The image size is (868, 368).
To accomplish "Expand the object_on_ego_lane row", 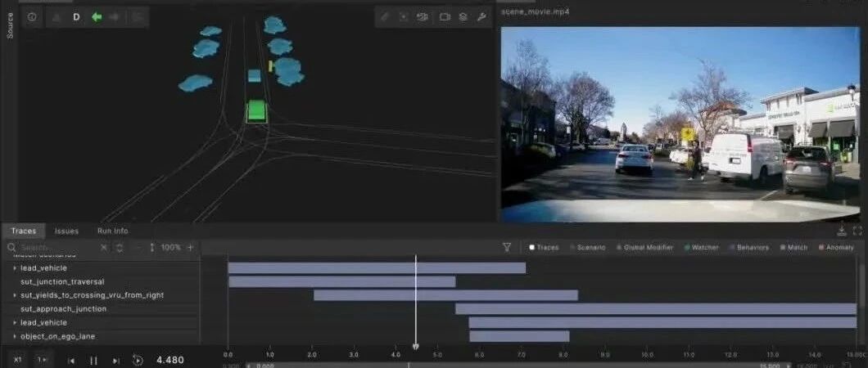I will pos(15,336).
